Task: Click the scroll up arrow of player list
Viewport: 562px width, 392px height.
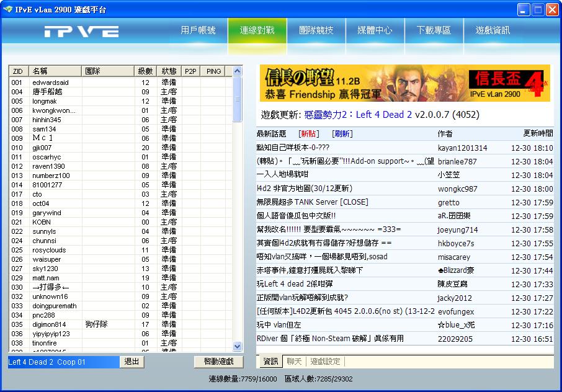Action: 237,72
